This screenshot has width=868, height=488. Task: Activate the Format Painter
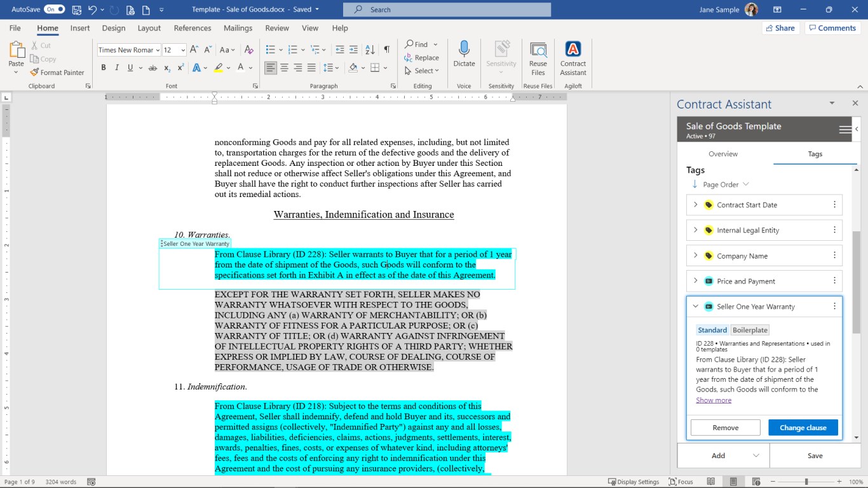point(57,72)
